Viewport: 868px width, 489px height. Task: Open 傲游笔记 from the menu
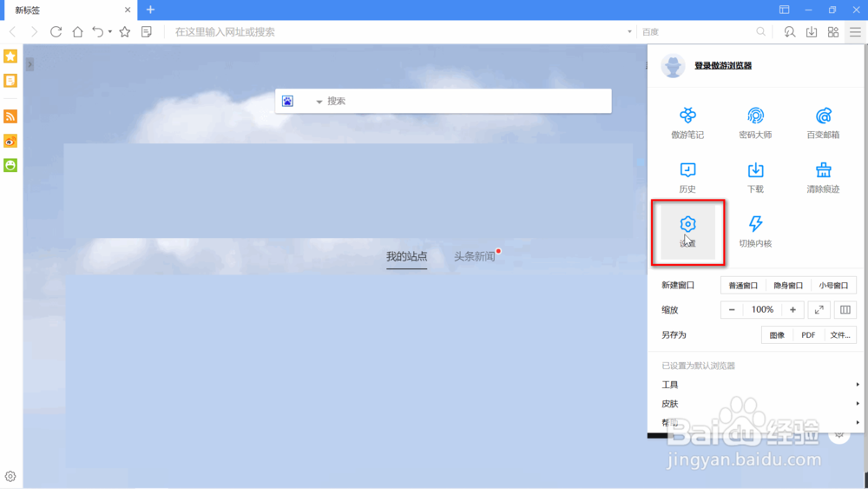click(687, 123)
